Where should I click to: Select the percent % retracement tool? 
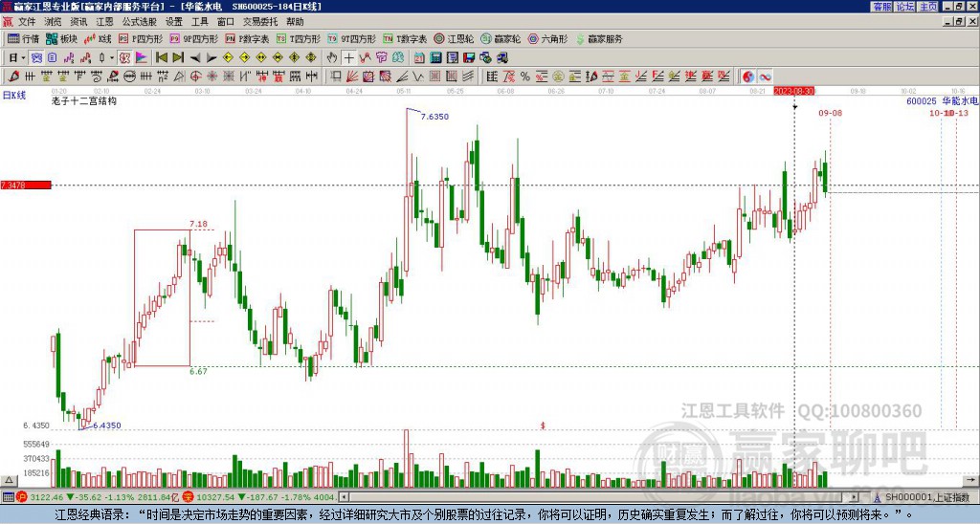525,76
